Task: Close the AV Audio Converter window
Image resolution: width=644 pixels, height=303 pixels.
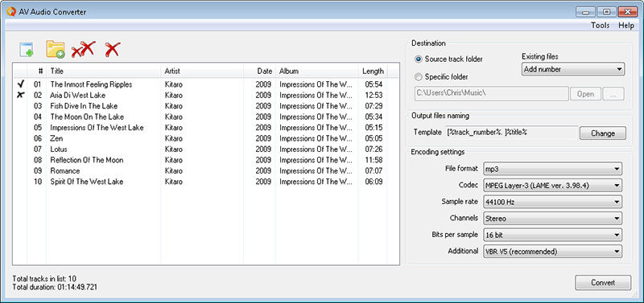Action: tap(627, 11)
